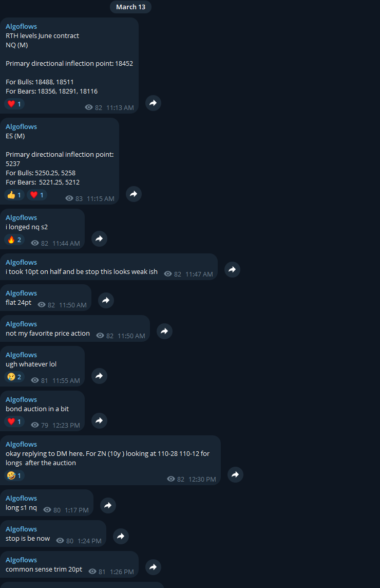Toggle crying reaction on 'ugh whatever lol'
380x588 pixels.
[14, 377]
